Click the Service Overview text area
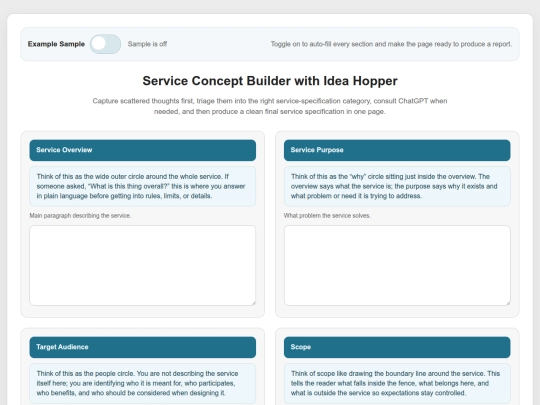 (x=143, y=265)
